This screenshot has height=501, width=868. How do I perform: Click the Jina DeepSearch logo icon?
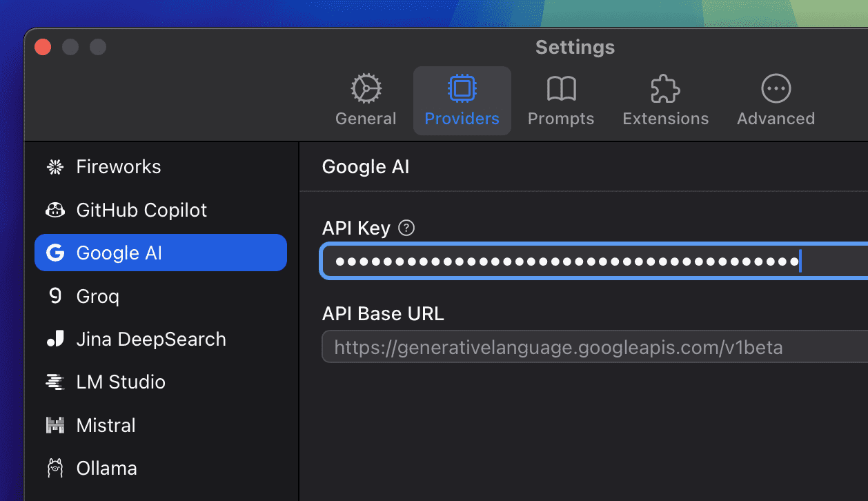click(55, 339)
